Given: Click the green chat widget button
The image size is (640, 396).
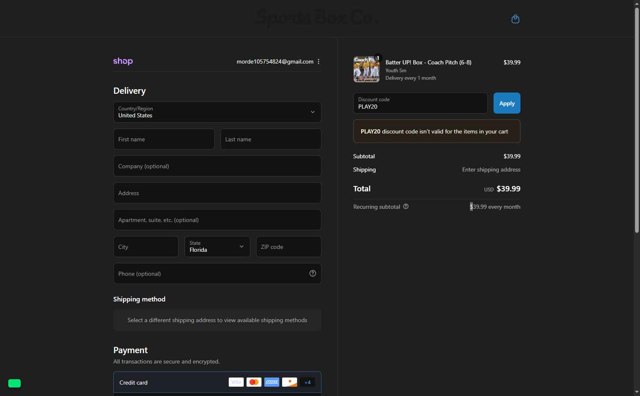Looking at the screenshot, I should [14, 383].
